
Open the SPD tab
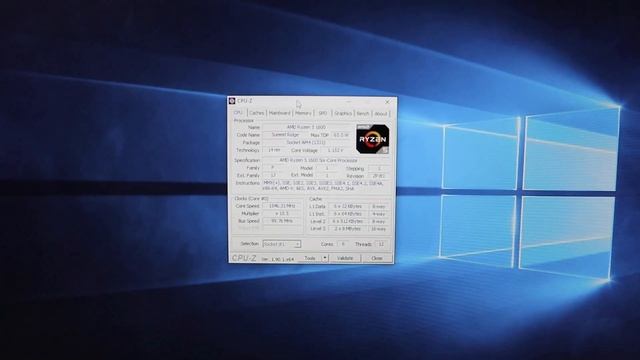tap(323, 113)
